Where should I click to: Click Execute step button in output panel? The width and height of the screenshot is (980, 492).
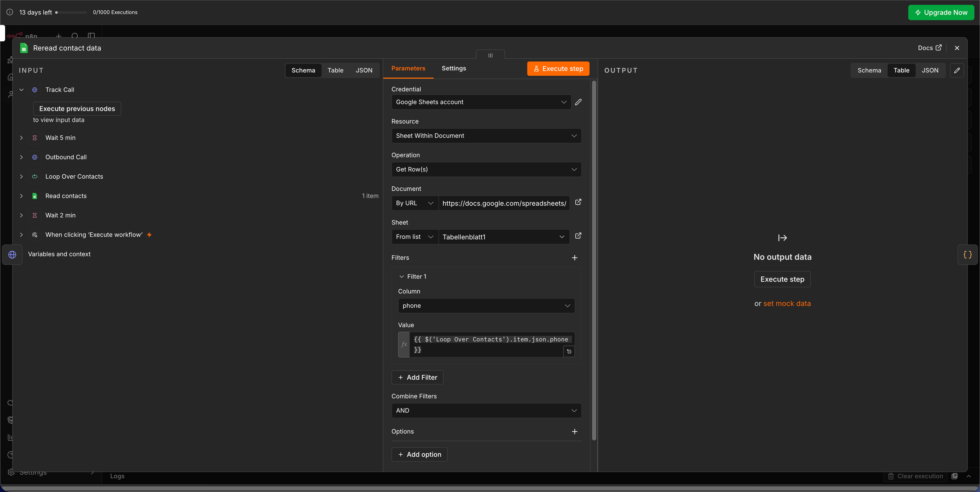782,279
